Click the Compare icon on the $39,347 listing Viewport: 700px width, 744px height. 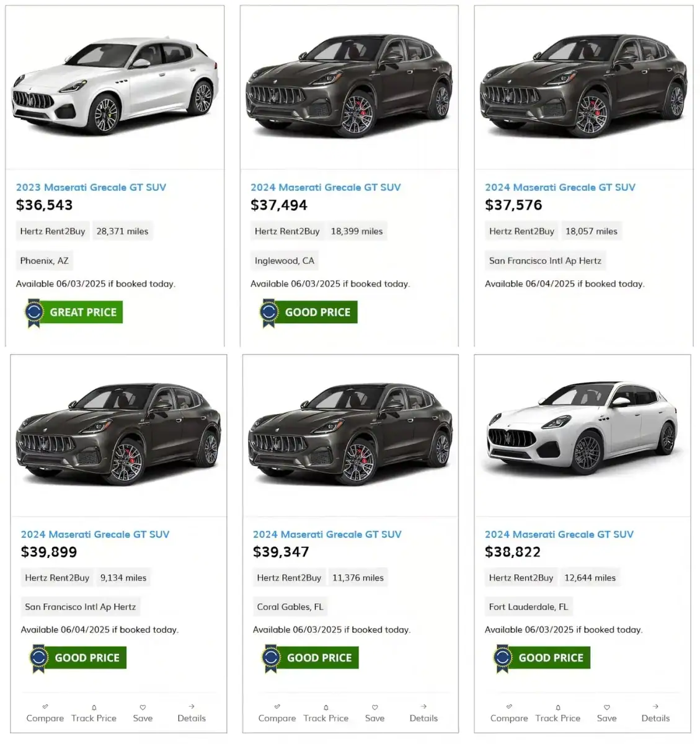(x=277, y=707)
